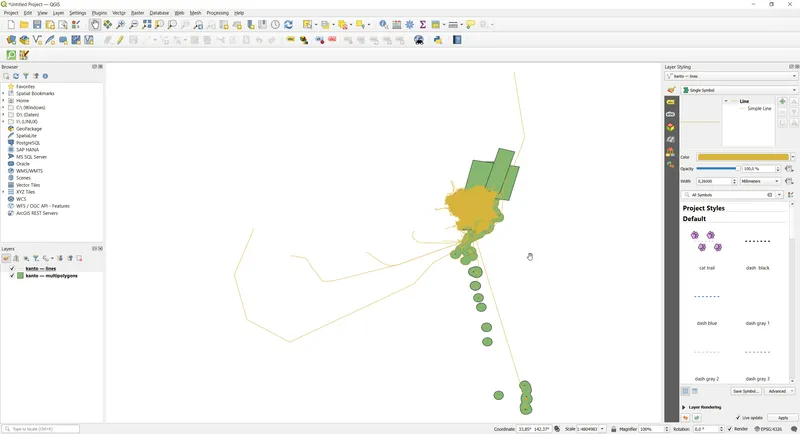Click the Save Project floppy disk icon

(37, 25)
